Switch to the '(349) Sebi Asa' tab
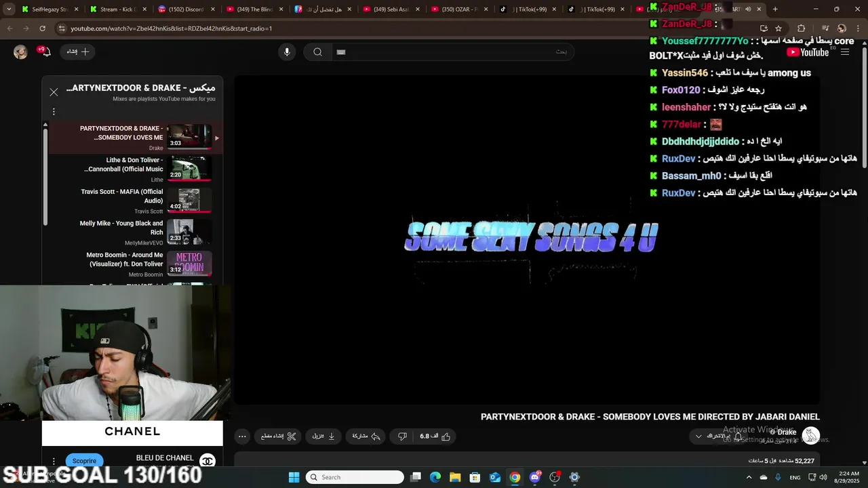The image size is (868, 488). [x=390, y=9]
